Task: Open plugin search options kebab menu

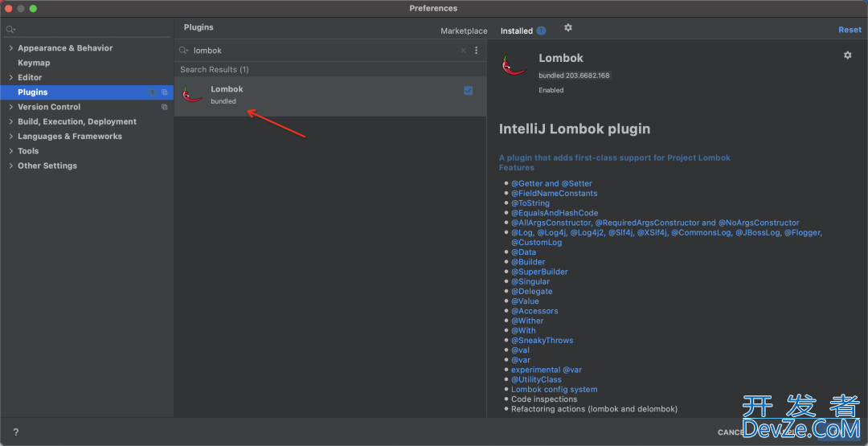Action: point(476,51)
